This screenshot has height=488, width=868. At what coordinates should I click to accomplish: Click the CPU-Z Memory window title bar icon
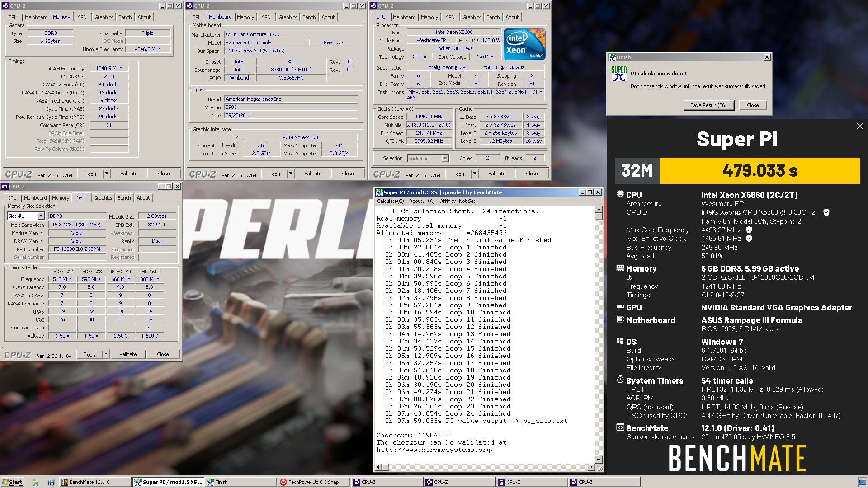6,6
